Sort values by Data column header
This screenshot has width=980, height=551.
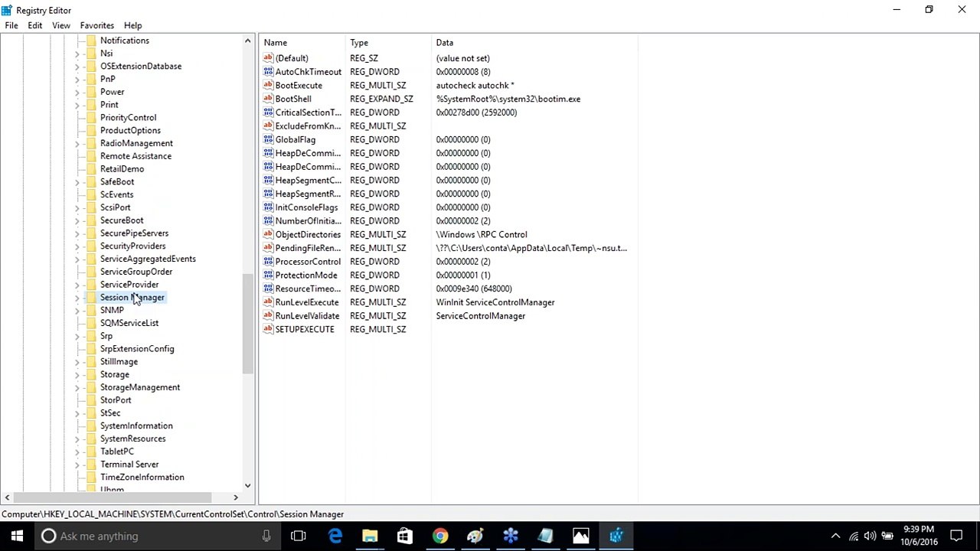[534, 43]
